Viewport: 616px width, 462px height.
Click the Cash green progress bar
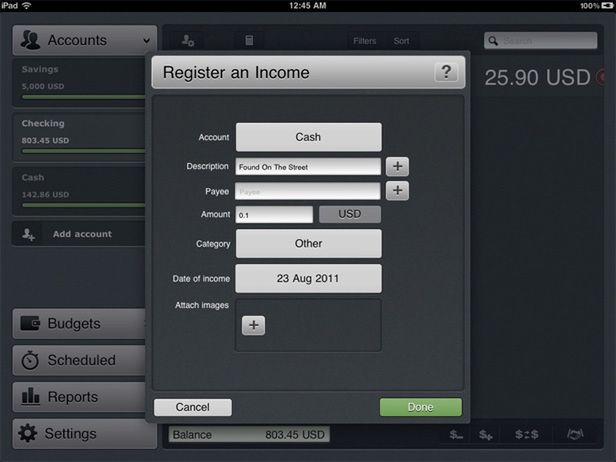pos(83,205)
